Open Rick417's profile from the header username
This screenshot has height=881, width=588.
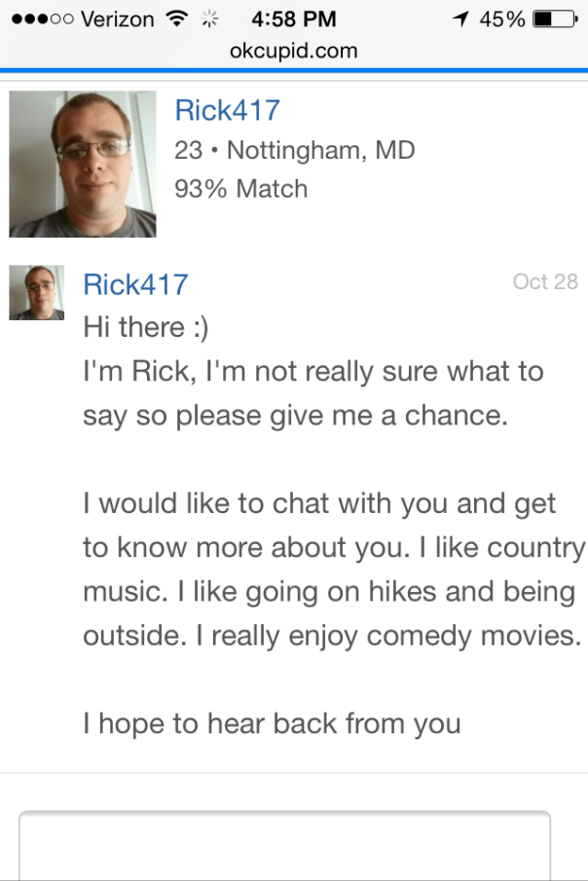tap(227, 110)
